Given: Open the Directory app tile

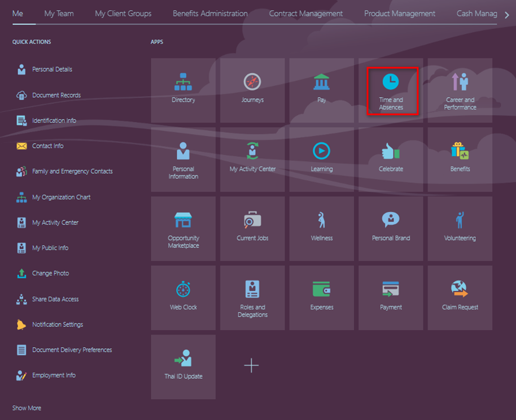Looking at the screenshot, I should (x=183, y=90).
